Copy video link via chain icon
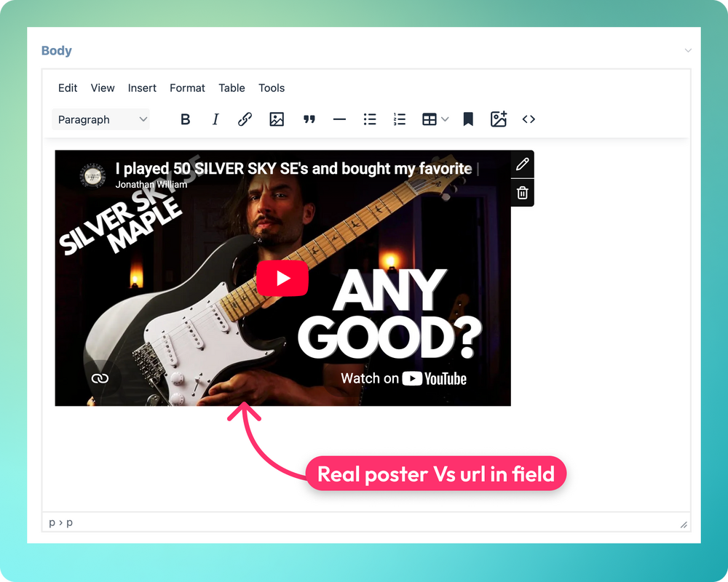728x582 pixels. click(100, 378)
